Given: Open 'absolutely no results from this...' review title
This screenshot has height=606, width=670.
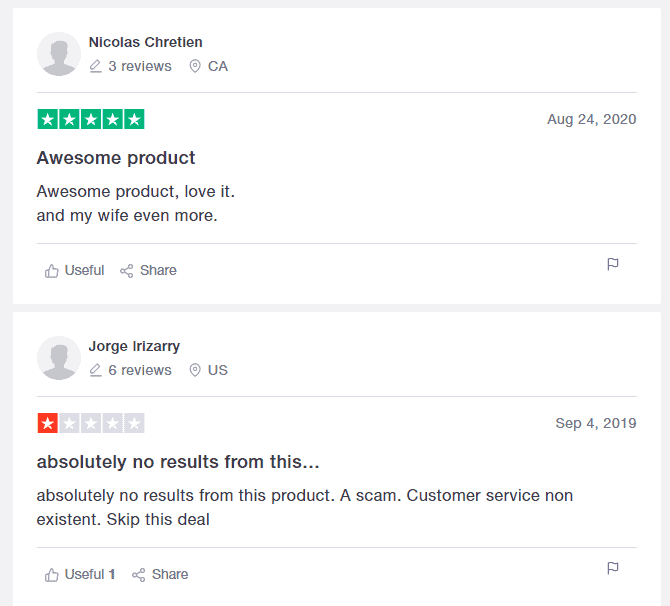Looking at the screenshot, I should coord(178,462).
